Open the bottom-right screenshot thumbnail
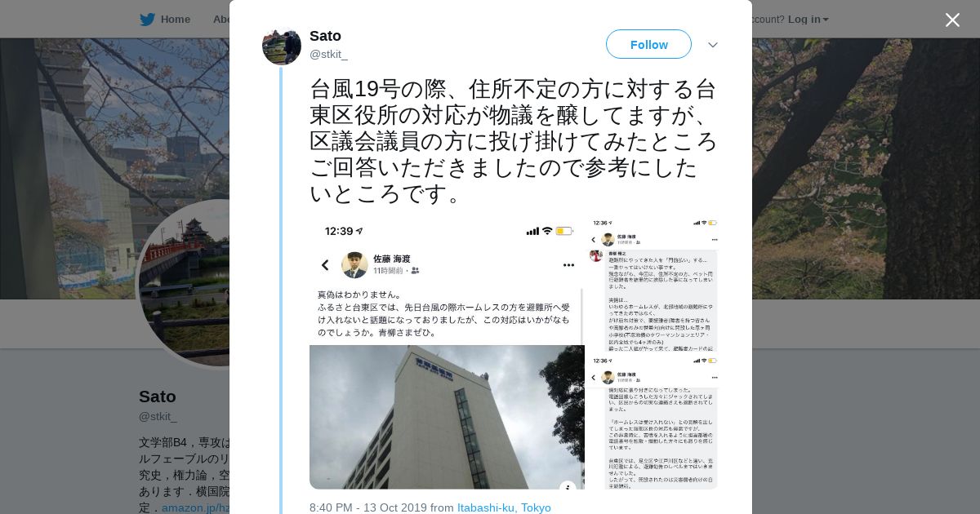Viewport: 980px width, 514px height. click(x=653, y=422)
